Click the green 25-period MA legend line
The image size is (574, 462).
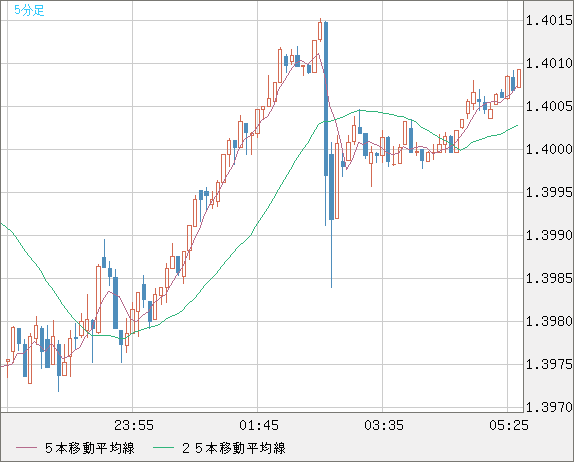(163, 448)
